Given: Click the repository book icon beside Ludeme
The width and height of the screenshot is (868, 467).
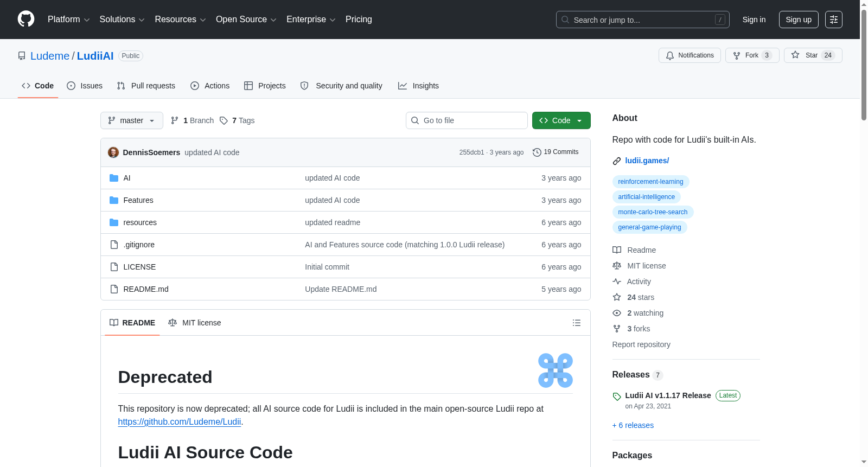Looking at the screenshot, I should (22, 56).
